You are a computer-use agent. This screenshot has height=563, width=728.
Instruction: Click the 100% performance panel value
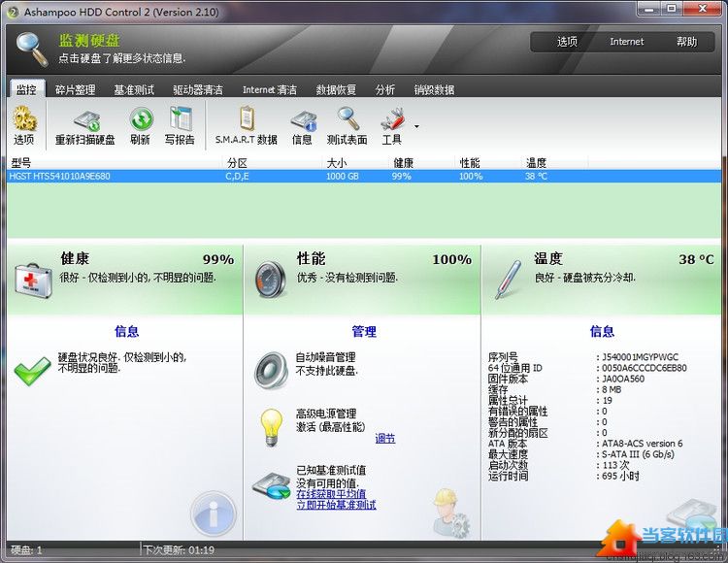(x=451, y=259)
